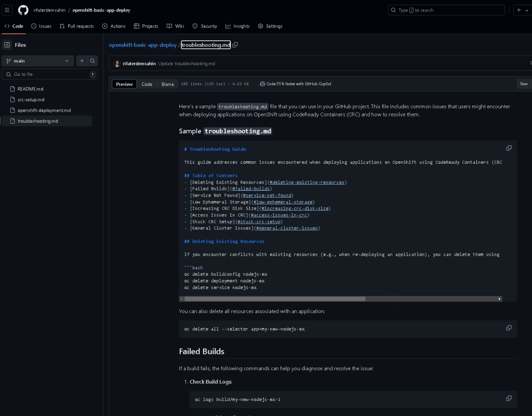Open the Raw file view
The height and width of the screenshot is (416, 532).
(x=524, y=84)
